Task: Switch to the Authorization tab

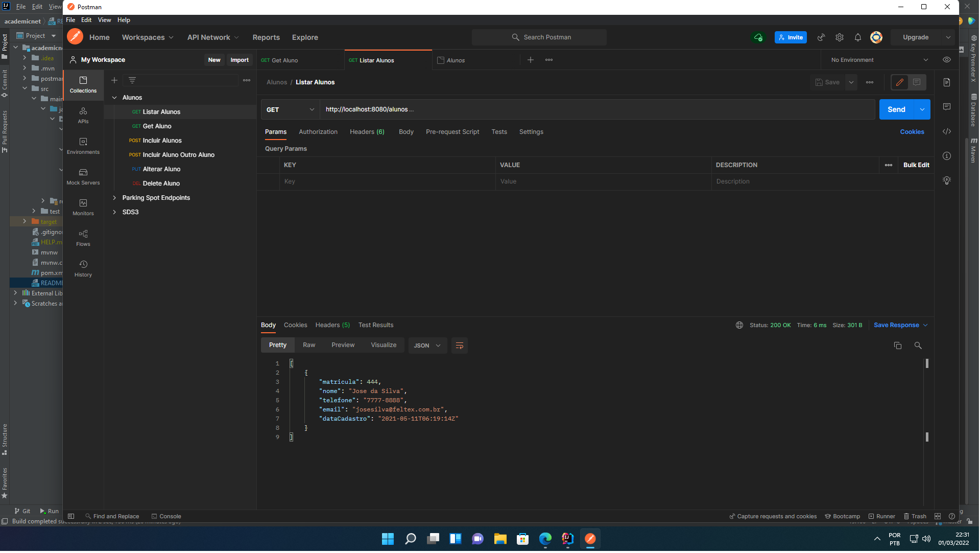Action: pos(318,132)
